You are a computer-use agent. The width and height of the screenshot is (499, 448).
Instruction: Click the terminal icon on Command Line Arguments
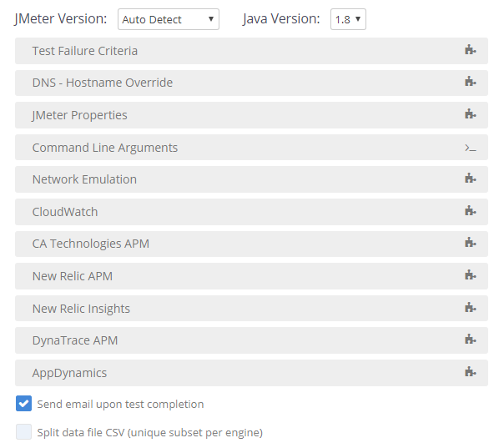tap(470, 148)
